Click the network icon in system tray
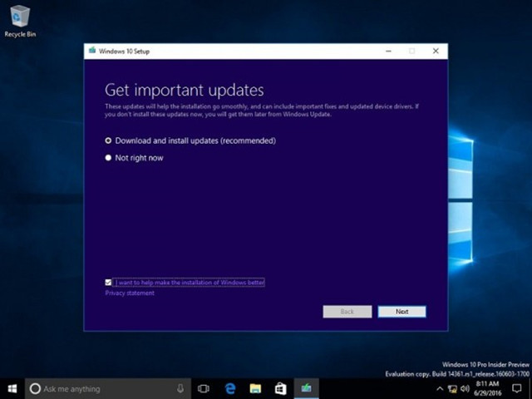This screenshot has height=399, width=532. click(452, 388)
